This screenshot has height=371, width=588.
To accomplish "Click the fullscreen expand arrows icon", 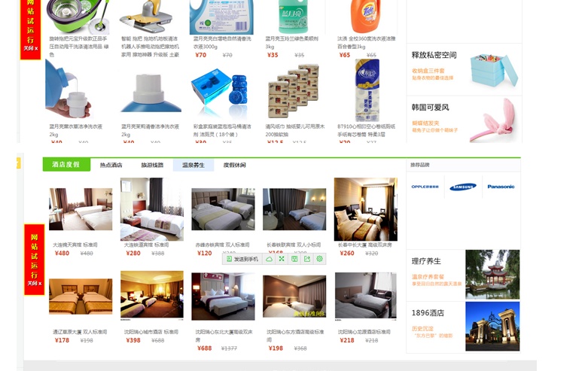I will point(282,259).
